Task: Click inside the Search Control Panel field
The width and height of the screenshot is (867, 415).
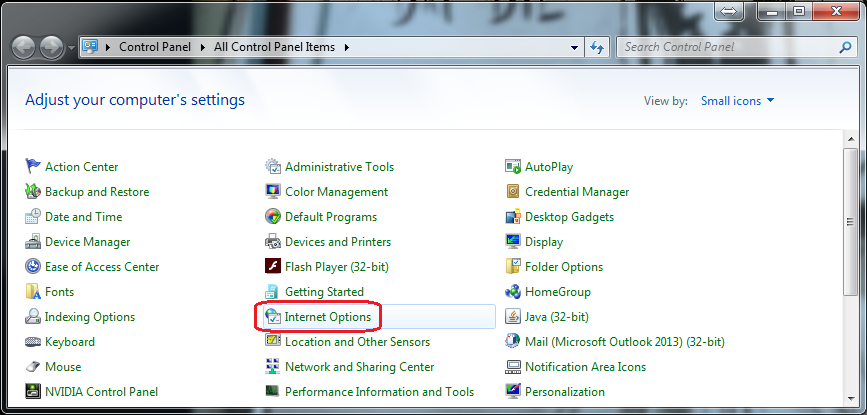Action: [725, 47]
